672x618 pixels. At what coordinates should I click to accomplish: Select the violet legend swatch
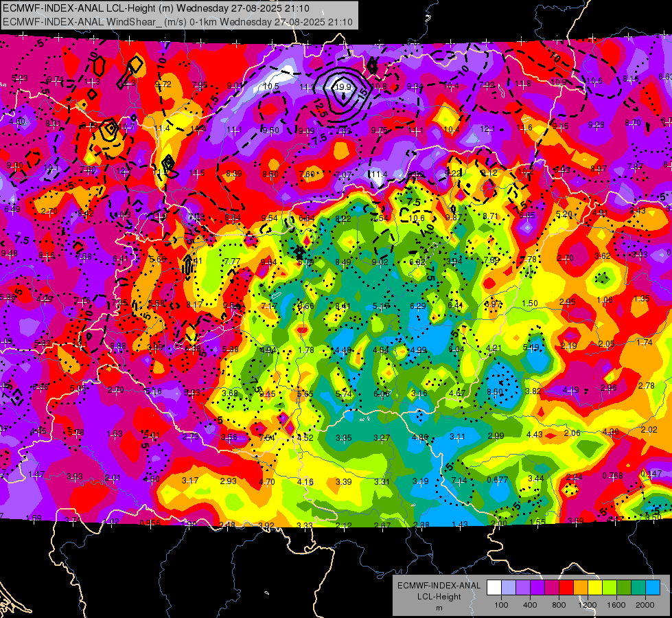click(x=537, y=588)
